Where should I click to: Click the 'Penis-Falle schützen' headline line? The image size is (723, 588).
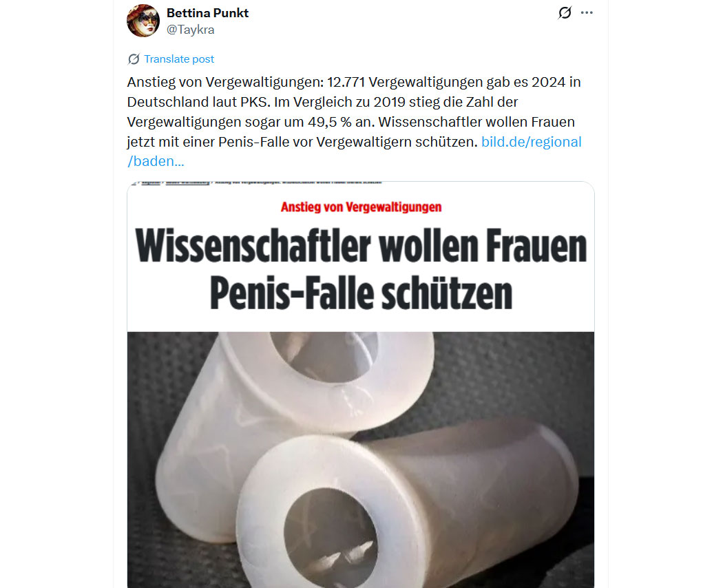[361, 293]
